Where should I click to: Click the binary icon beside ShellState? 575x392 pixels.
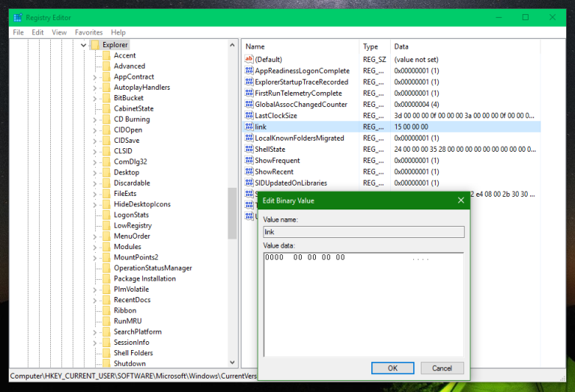tap(249, 149)
